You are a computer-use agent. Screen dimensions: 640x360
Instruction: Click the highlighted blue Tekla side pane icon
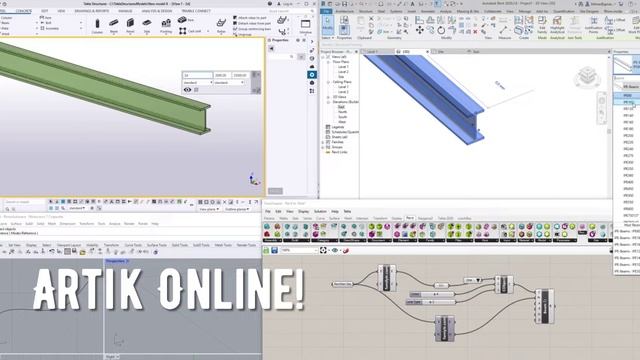pyautogui.click(x=312, y=75)
